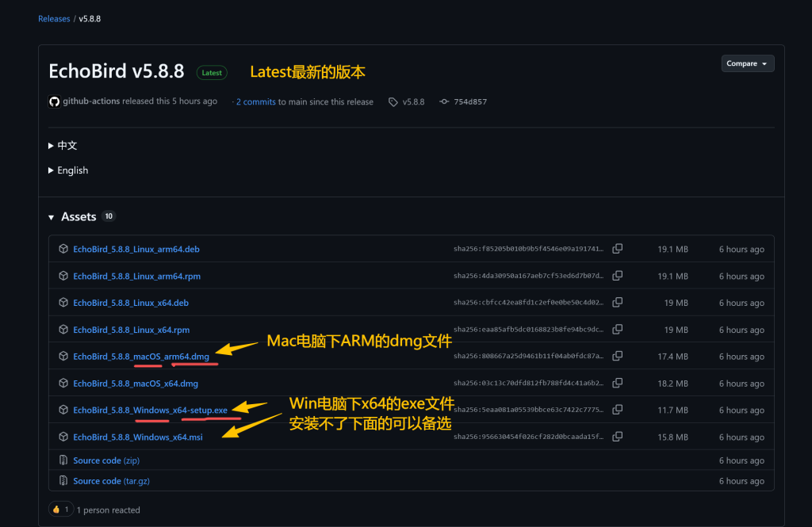Click the github-actions avatar icon
Screen dimensions: 812x527
(55, 101)
